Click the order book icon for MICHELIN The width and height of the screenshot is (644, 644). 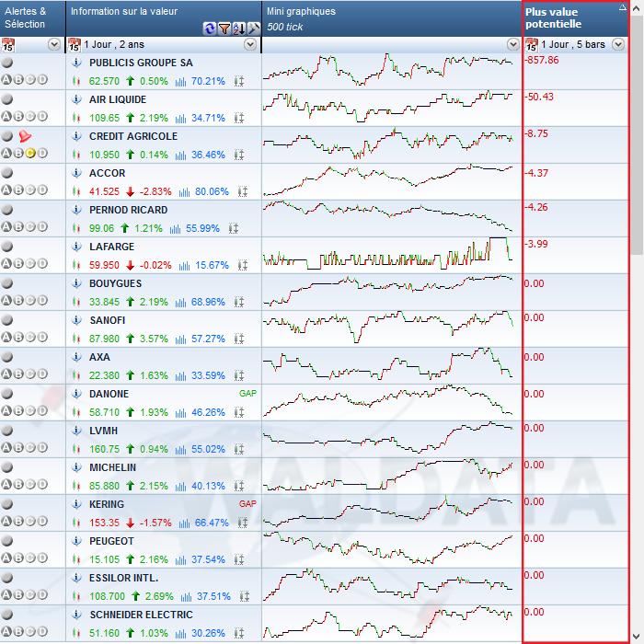(239, 486)
